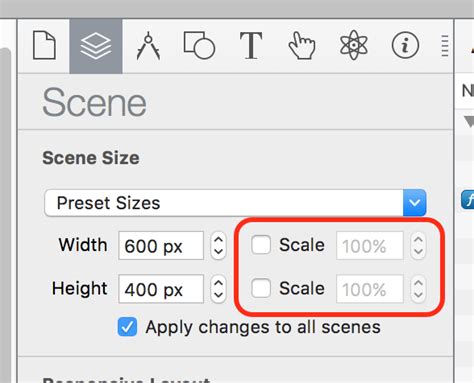Uncheck Apply changes to all scenes
474x383 pixels.
click(x=127, y=327)
